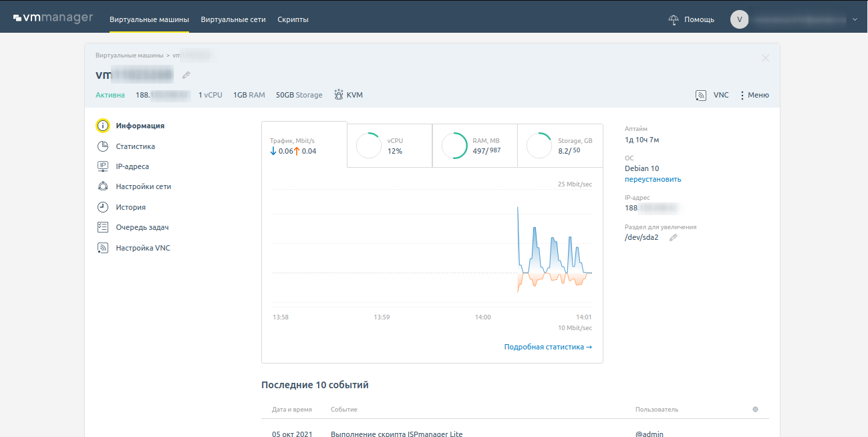Open the Виртуальные машины tab
This screenshot has width=868, height=437.
[149, 19]
